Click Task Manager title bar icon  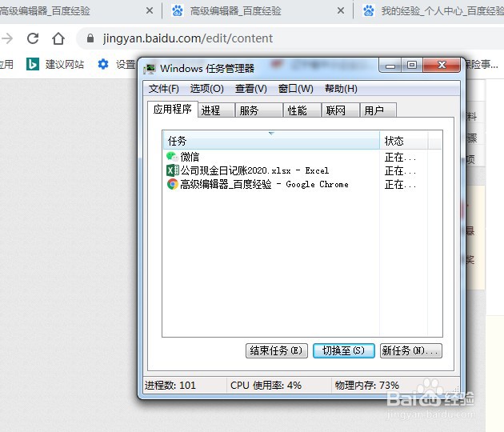click(150, 69)
